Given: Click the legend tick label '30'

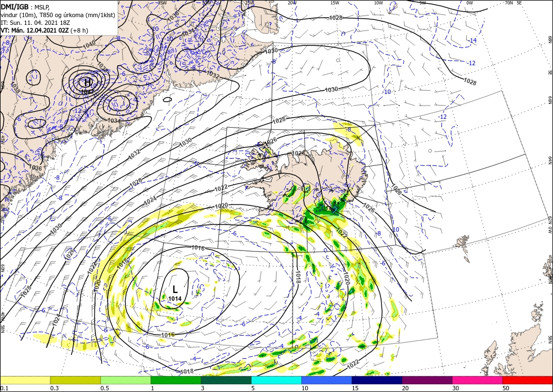Looking at the screenshot, I should (x=455, y=388).
